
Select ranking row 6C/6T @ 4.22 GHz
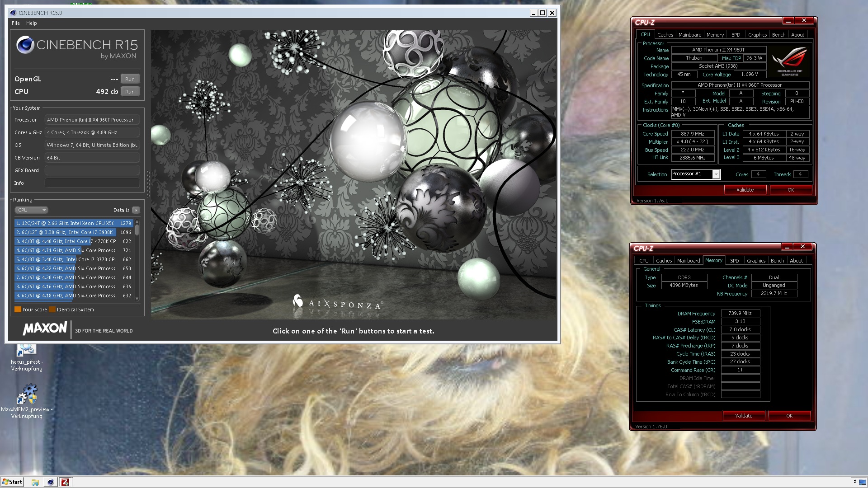pos(74,268)
